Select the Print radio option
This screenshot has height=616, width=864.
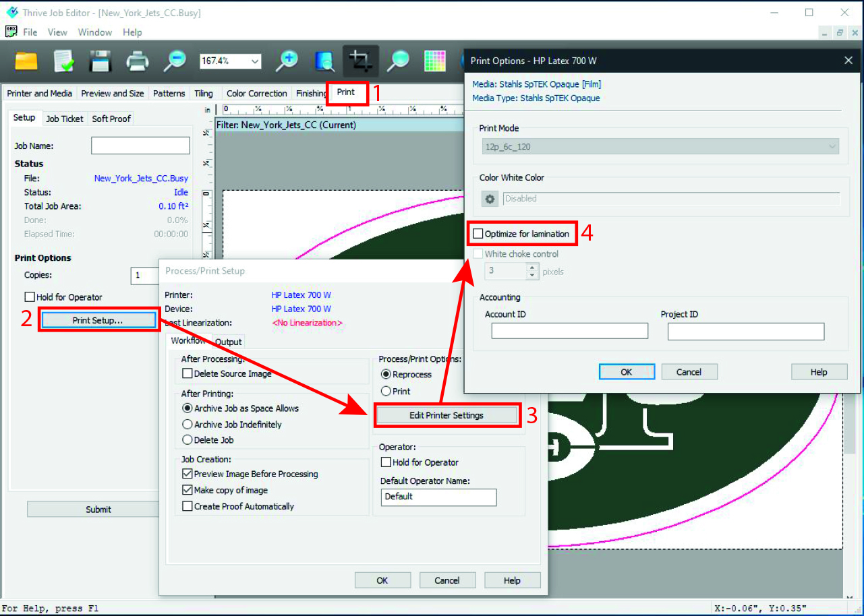(386, 391)
